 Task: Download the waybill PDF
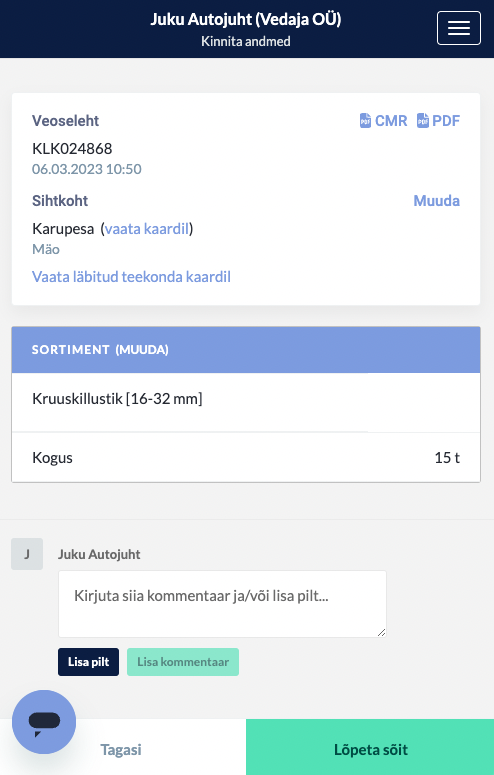coord(438,121)
